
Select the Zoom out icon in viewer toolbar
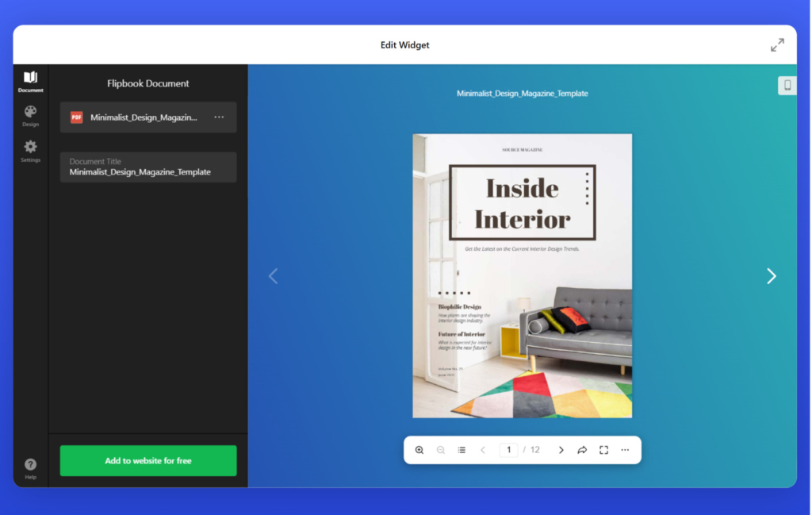pos(440,450)
